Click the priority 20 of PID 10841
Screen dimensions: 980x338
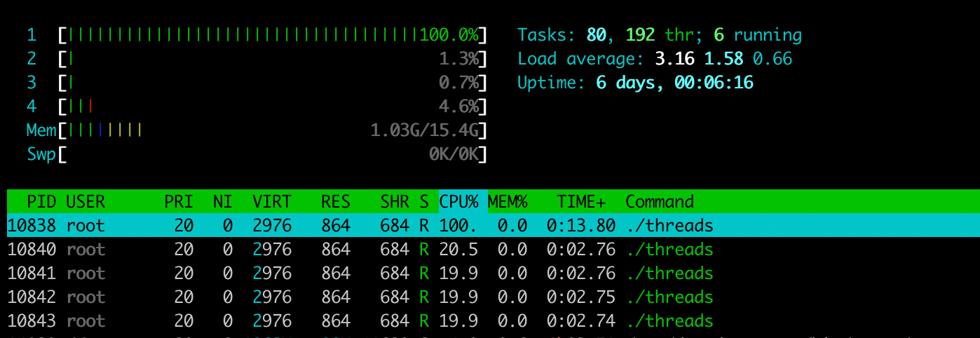[x=184, y=273]
